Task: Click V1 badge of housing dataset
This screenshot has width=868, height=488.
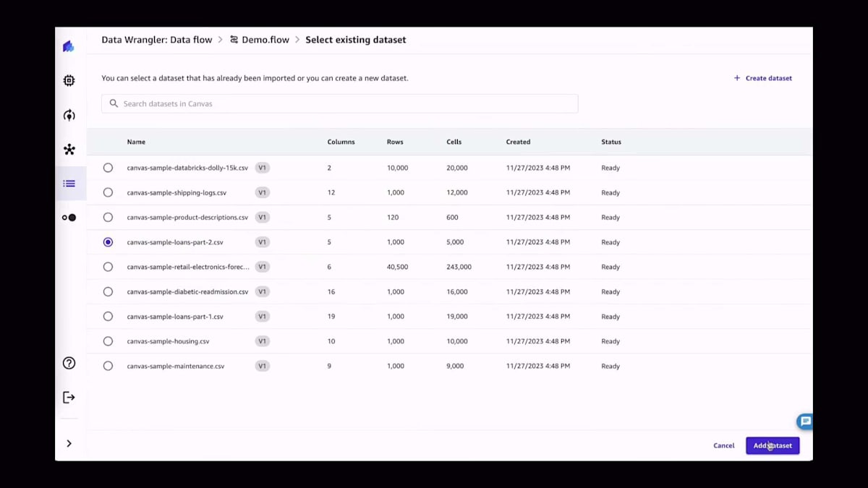Action: [x=262, y=341]
